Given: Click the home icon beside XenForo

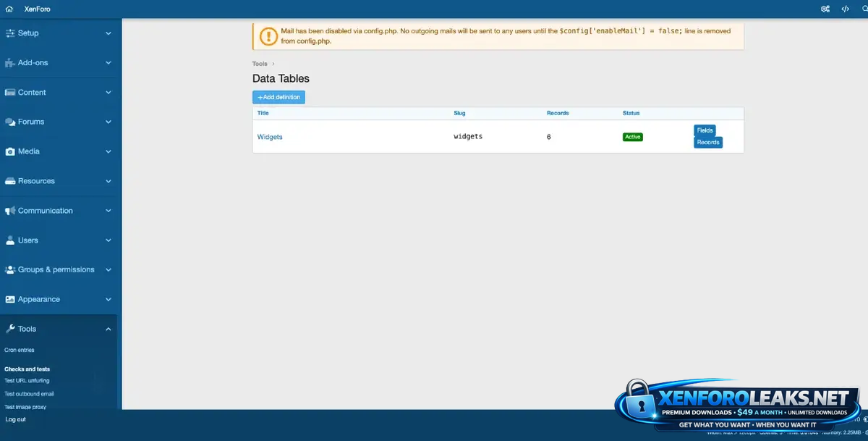Looking at the screenshot, I should click(x=9, y=9).
